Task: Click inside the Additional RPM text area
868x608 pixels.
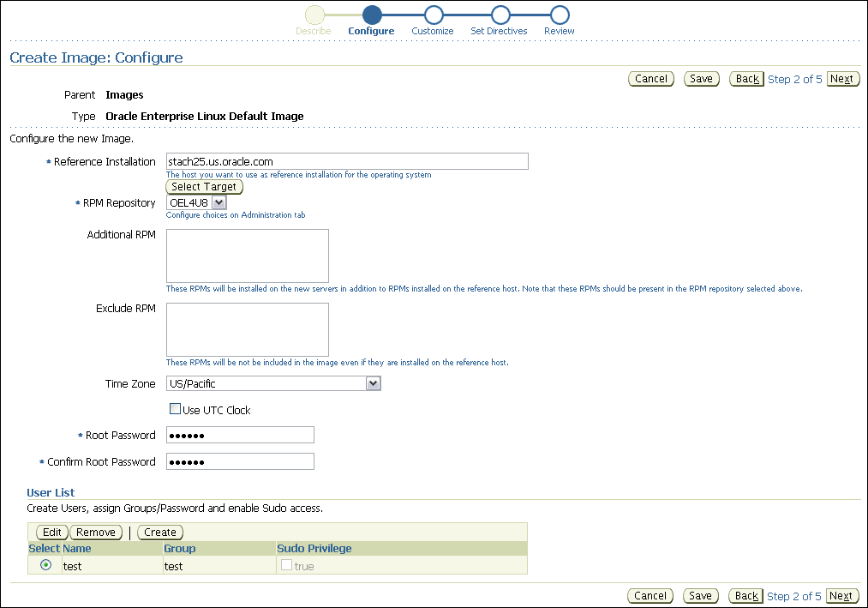Action: tap(248, 256)
